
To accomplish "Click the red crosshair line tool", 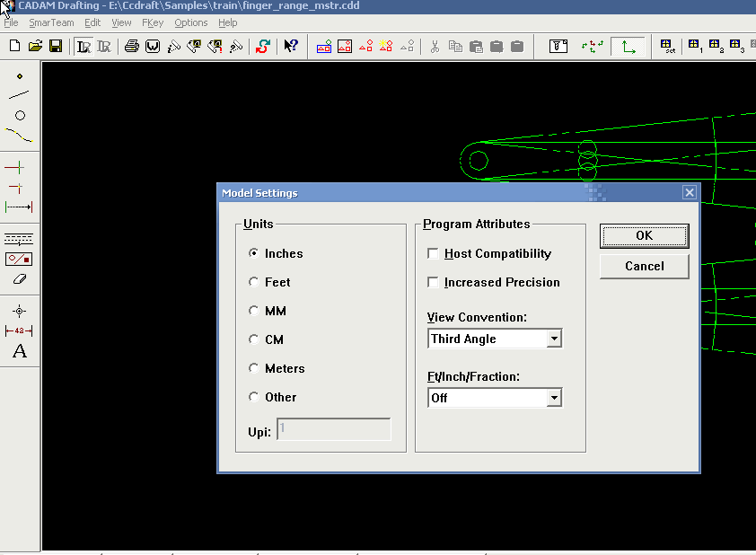I will click(x=14, y=167).
